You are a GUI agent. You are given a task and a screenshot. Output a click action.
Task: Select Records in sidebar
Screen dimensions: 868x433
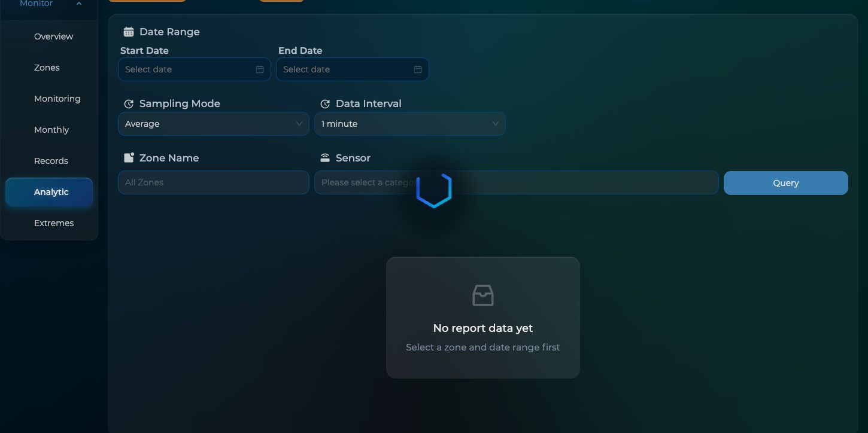coord(49,161)
